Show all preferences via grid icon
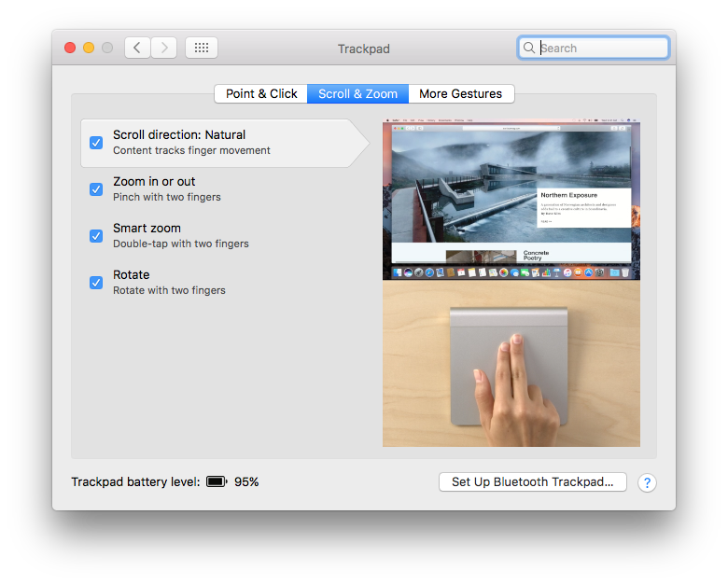 (202, 48)
